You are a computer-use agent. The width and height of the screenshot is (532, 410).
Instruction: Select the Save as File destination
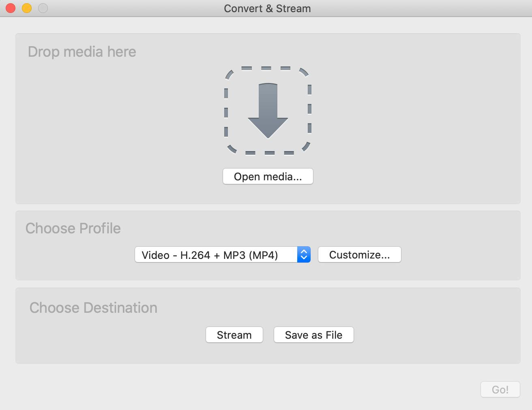[x=313, y=335]
